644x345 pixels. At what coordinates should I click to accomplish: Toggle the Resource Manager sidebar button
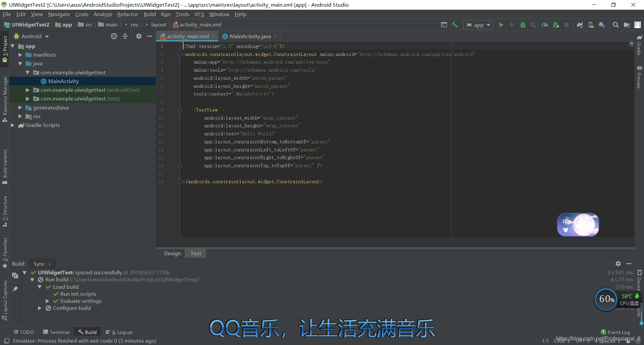5,99
